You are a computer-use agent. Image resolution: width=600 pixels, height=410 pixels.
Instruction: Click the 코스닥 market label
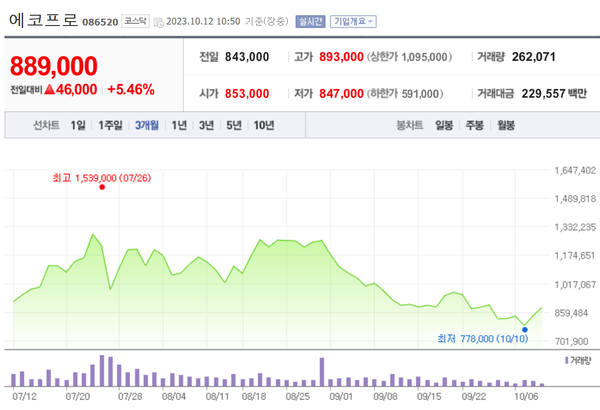(x=136, y=20)
